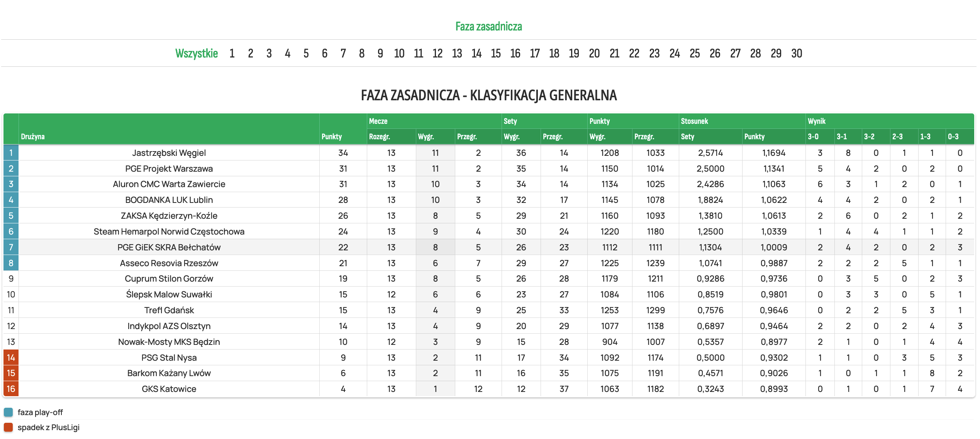Sort table by Drużyna column header
Screen dimensions: 980x439
(33, 137)
